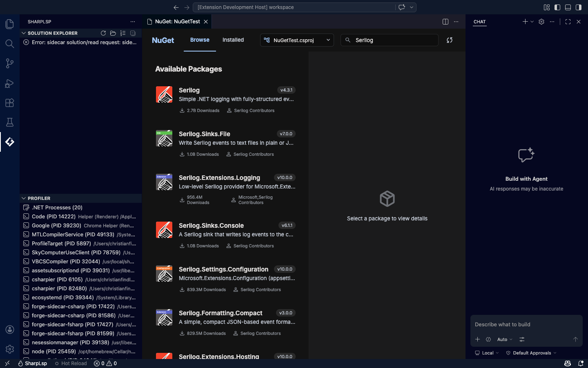Click open folder icon in Solution Explorer
This screenshot has height=368, width=588.
(113, 33)
